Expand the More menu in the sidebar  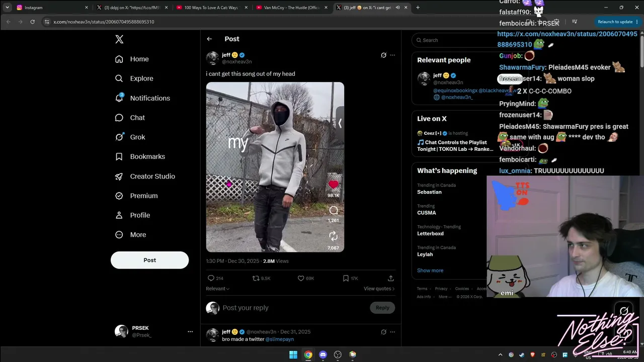click(x=130, y=235)
